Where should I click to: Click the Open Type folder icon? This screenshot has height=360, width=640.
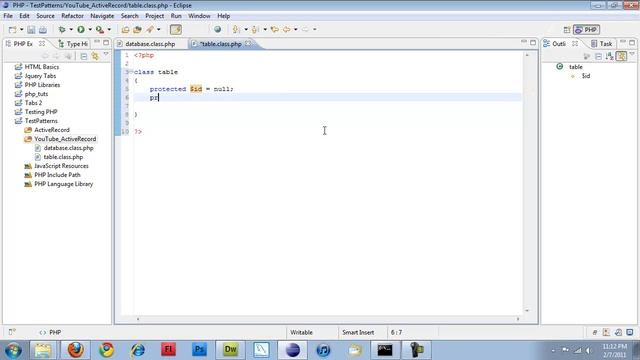click(x=125, y=29)
